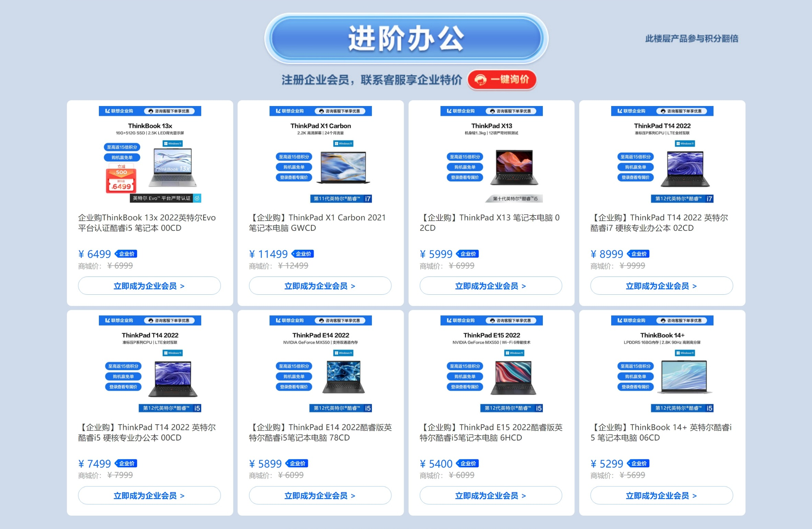Click 英特尔 Evo 平台严苛认证 badge
This screenshot has height=529, width=812.
pos(165,198)
